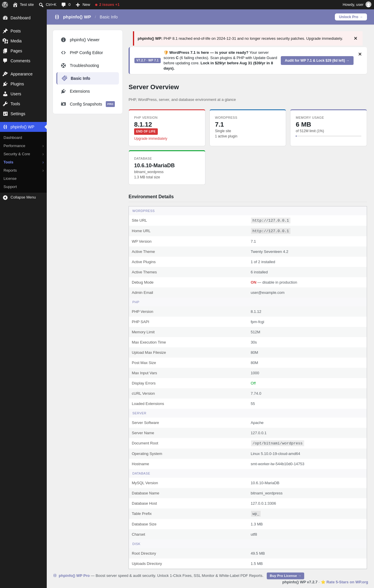This screenshot has width=374, height=588.
Task: Open Test site home icon
Action: tap(15, 5)
